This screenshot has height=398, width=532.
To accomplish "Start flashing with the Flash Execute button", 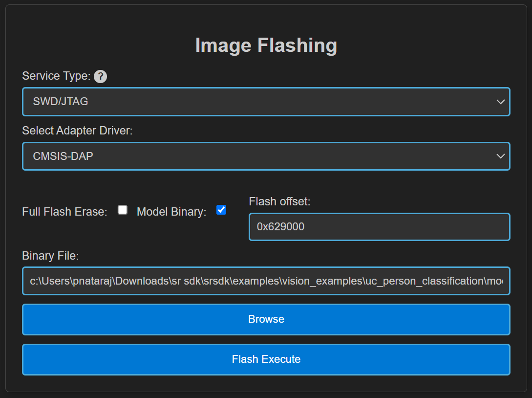I will [266, 359].
